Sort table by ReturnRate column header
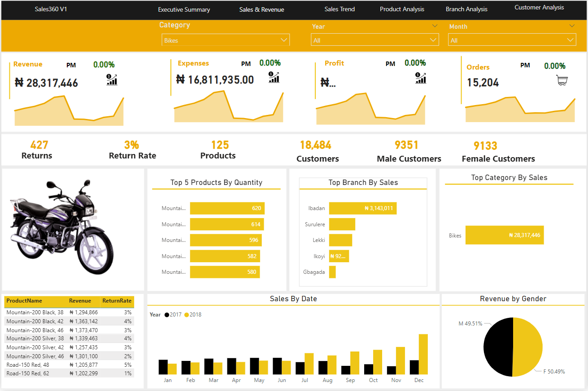This screenshot has height=391, width=588. (x=117, y=301)
